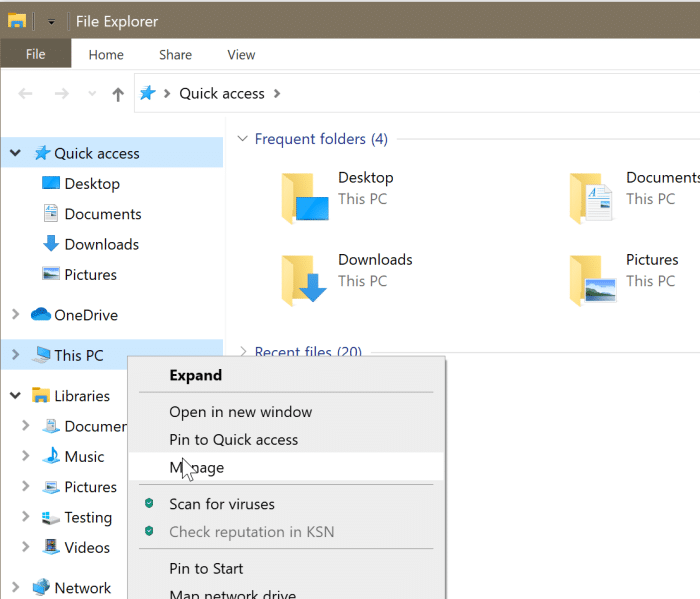Click the Videos filmstrip library icon
The width and height of the screenshot is (700, 599).
[x=51, y=547]
